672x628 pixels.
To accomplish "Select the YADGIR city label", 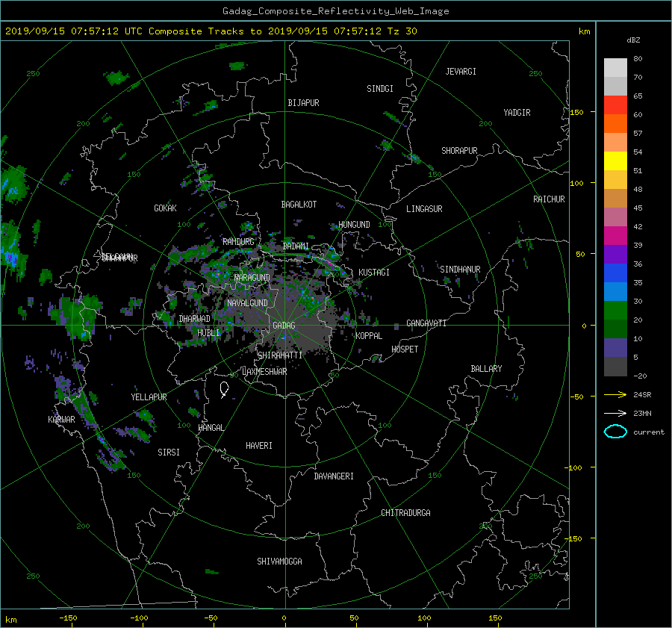I will (517, 113).
